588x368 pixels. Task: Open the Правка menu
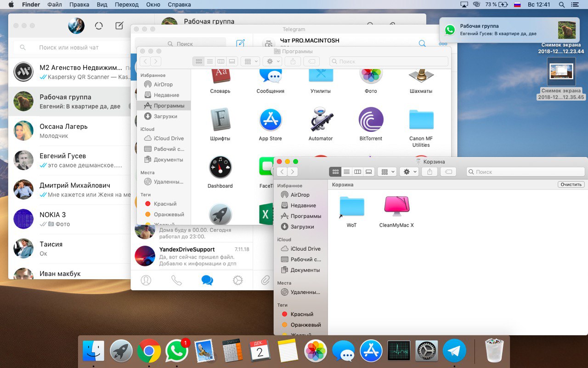[79, 5]
